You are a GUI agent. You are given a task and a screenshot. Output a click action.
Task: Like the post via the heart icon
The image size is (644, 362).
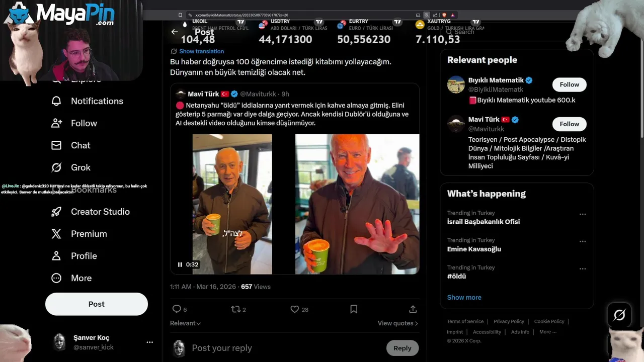pos(295,309)
